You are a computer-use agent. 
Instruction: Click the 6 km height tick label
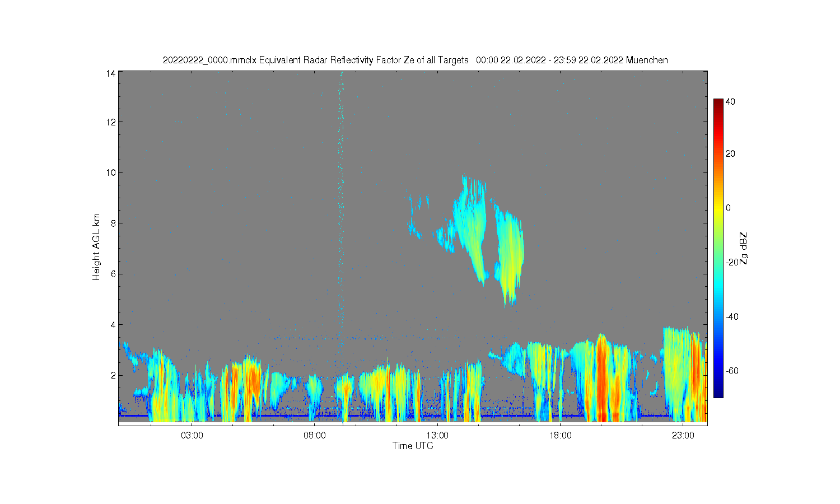[113, 274]
